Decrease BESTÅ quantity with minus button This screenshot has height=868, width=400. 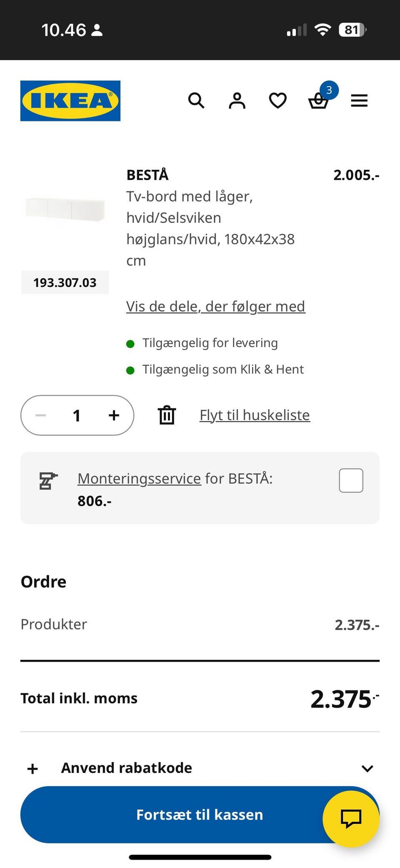[x=41, y=415]
